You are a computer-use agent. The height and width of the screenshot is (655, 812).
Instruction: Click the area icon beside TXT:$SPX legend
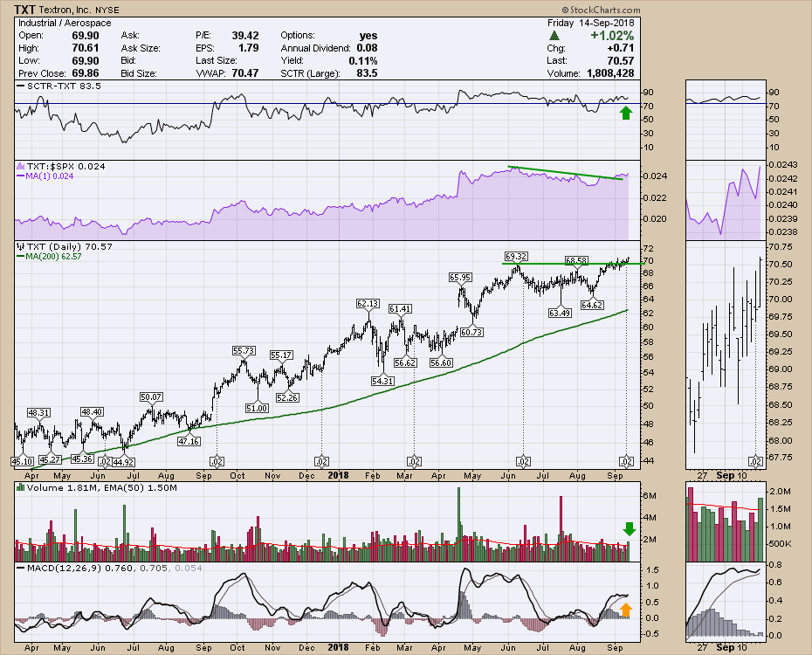tap(21, 166)
